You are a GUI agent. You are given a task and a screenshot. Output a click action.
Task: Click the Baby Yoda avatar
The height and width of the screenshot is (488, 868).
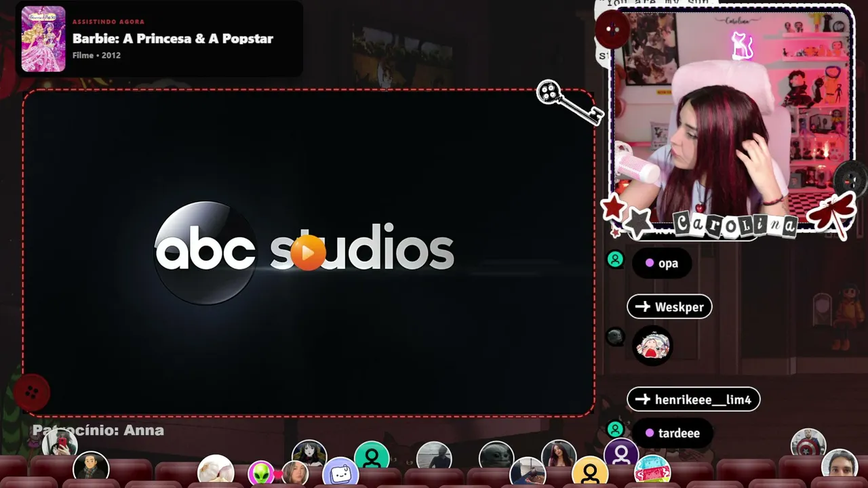496,458
